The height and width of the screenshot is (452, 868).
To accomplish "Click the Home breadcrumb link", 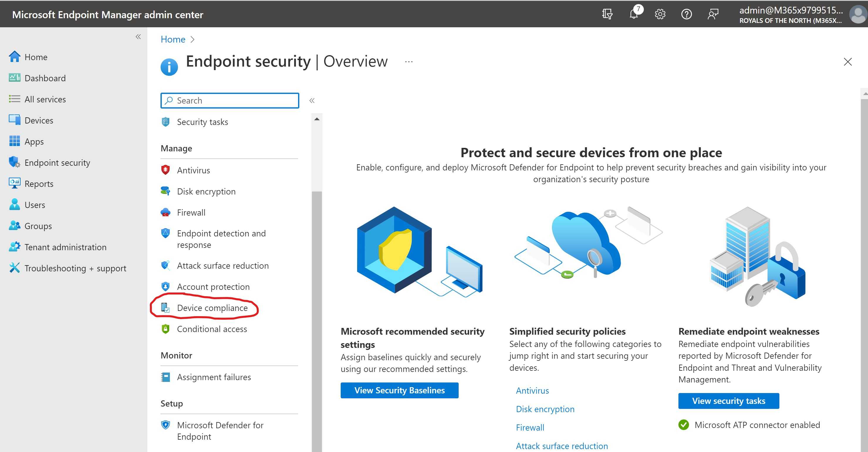I will (x=173, y=39).
